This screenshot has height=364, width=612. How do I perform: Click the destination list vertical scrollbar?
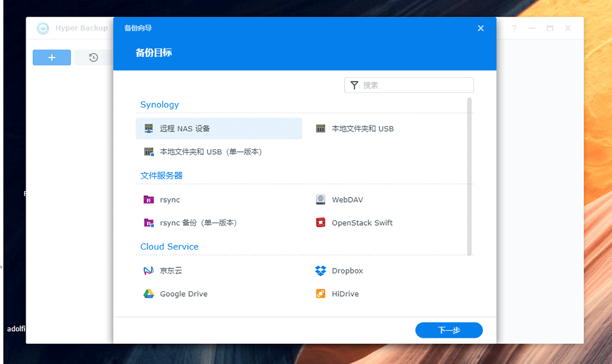[469, 176]
